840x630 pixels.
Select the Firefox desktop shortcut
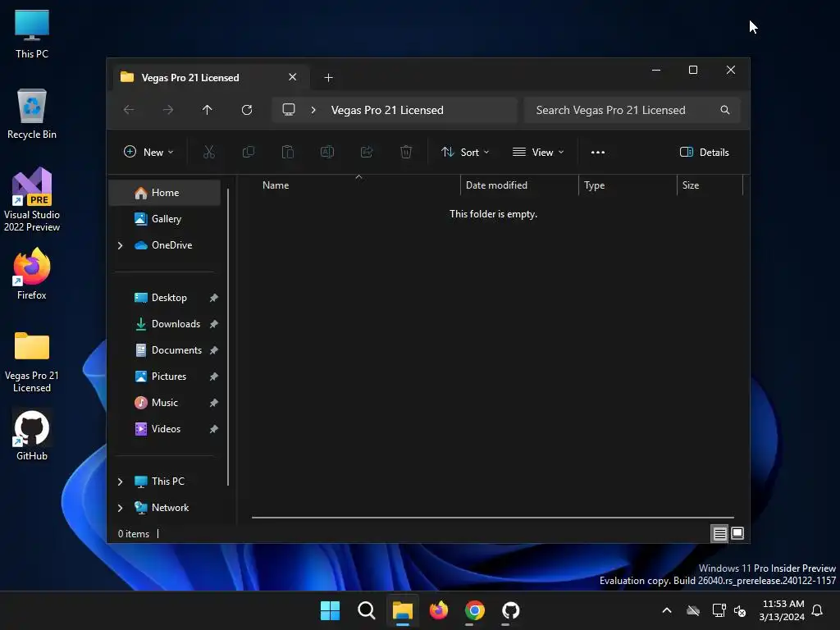[32, 274]
